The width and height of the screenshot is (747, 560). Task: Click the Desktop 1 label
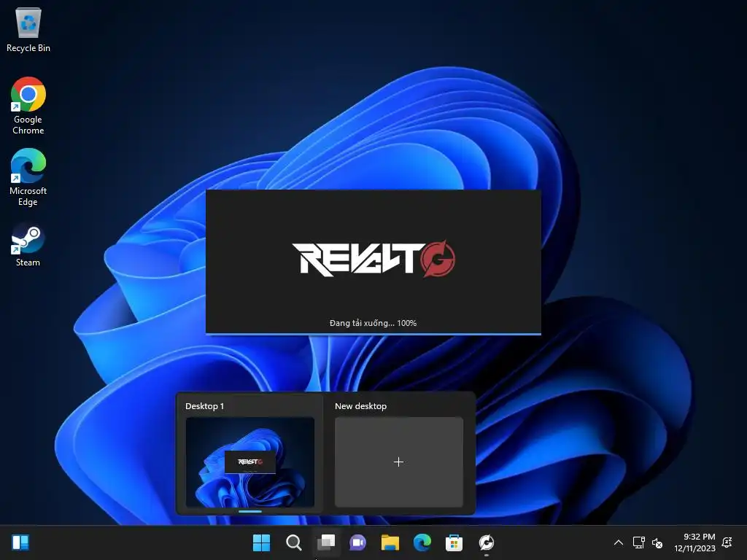204,406
